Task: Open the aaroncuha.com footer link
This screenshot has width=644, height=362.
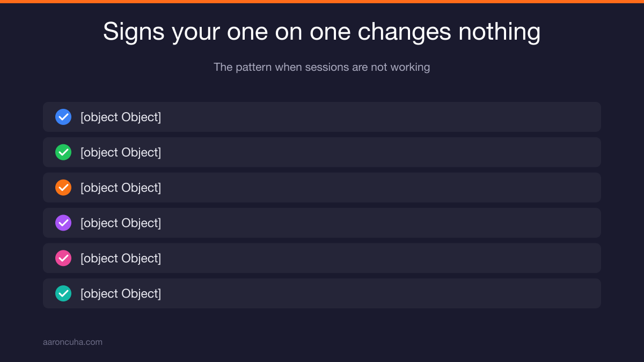Action: click(72, 342)
